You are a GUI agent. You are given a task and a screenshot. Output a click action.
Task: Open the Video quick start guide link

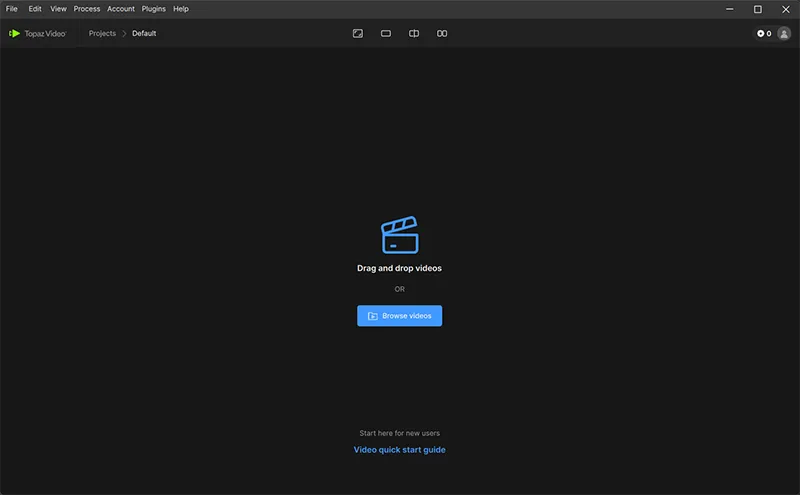point(399,450)
